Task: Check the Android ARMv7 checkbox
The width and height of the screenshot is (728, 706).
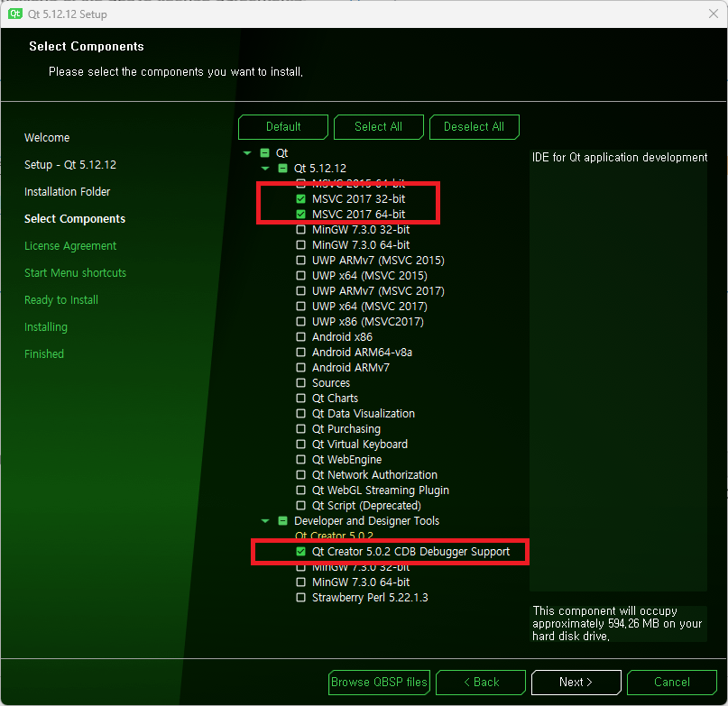Action: (301, 367)
